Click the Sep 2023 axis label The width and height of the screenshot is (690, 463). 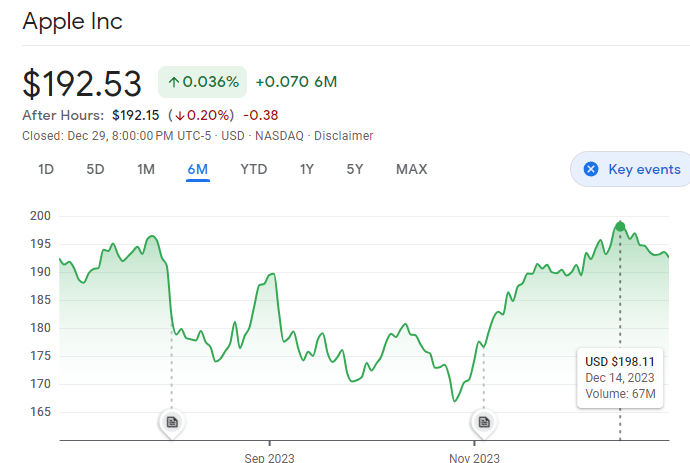point(269,458)
